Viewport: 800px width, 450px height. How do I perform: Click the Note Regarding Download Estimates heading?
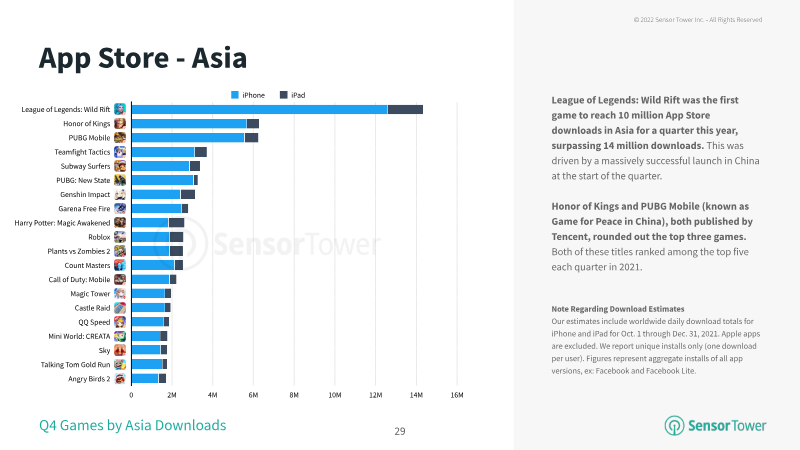pos(617,309)
